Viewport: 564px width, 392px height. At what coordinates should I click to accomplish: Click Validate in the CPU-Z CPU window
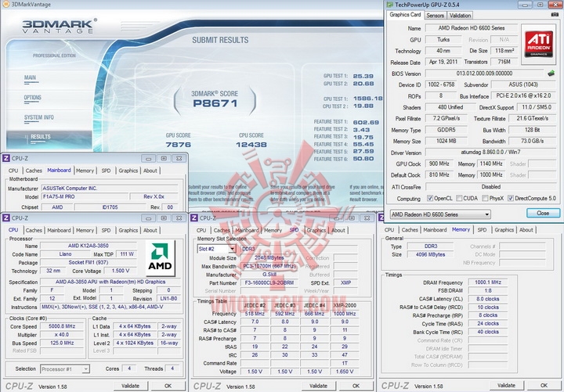[x=131, y=386]
